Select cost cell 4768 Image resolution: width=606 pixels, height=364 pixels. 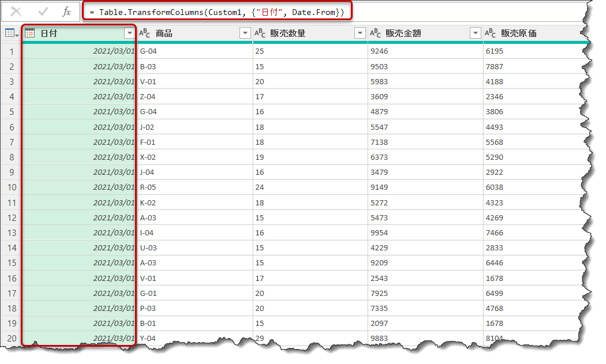[x=533, y=309]
